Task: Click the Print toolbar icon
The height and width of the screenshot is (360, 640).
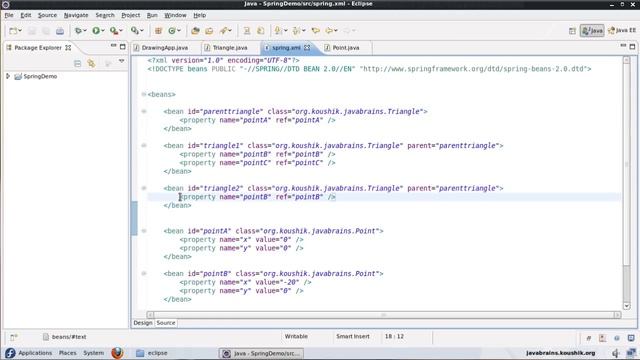Action: (60, 31)
